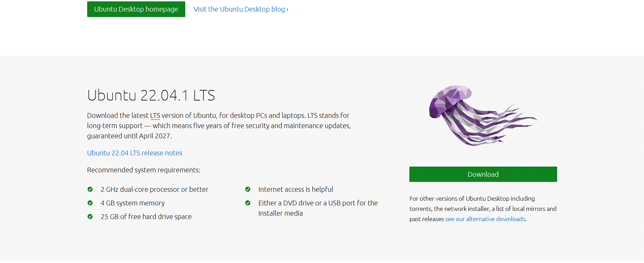Open the Visit the Ubuntu Desktop blog link
Screen dimensions: 644x263
click(241, 9)
